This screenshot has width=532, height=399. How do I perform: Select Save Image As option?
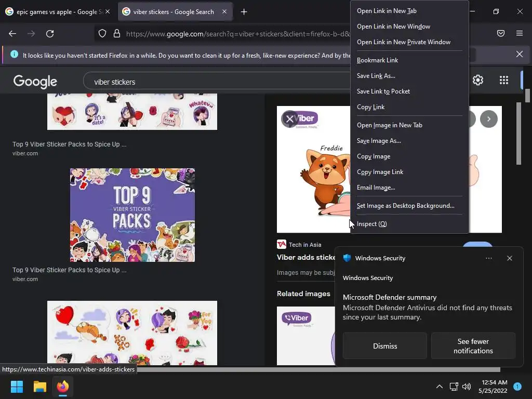click(x=409, y=141)
